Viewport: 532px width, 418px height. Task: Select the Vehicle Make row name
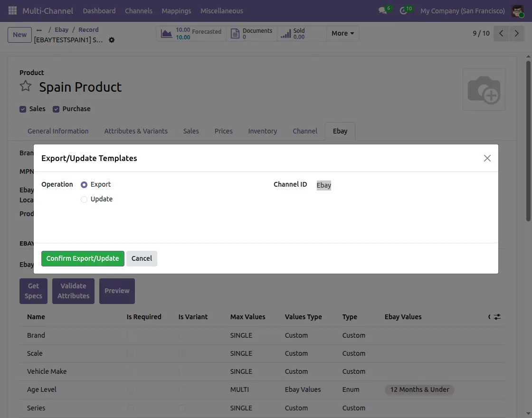47,371
